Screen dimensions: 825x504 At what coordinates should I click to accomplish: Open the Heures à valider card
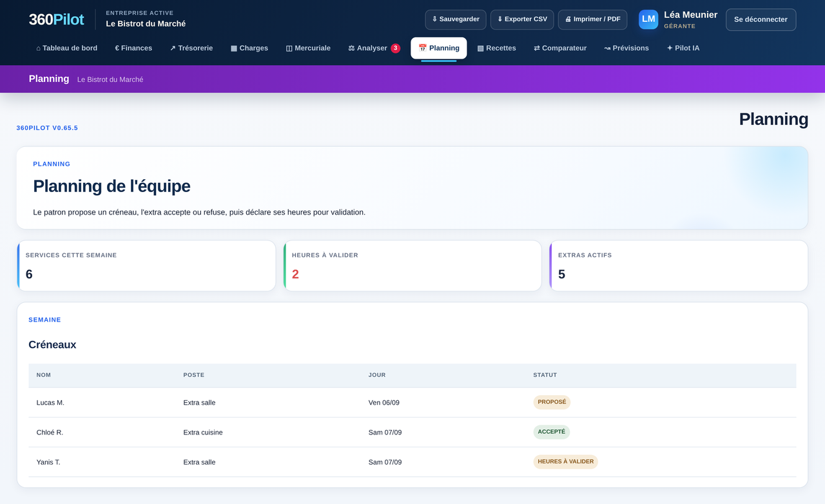[412, 266]
